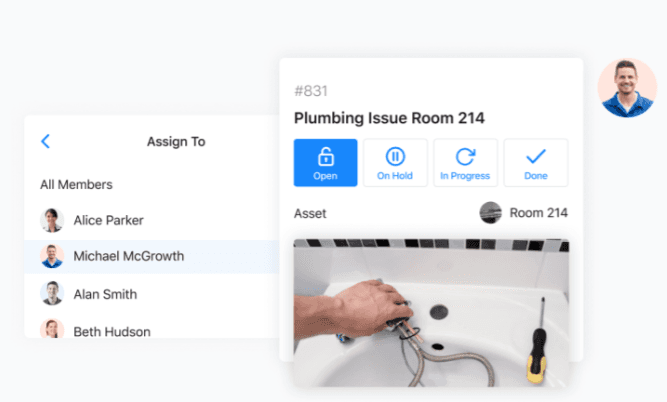The image size is (667, 402).
Task: Click the large assignee profile picture
Action: click(627, 88)
